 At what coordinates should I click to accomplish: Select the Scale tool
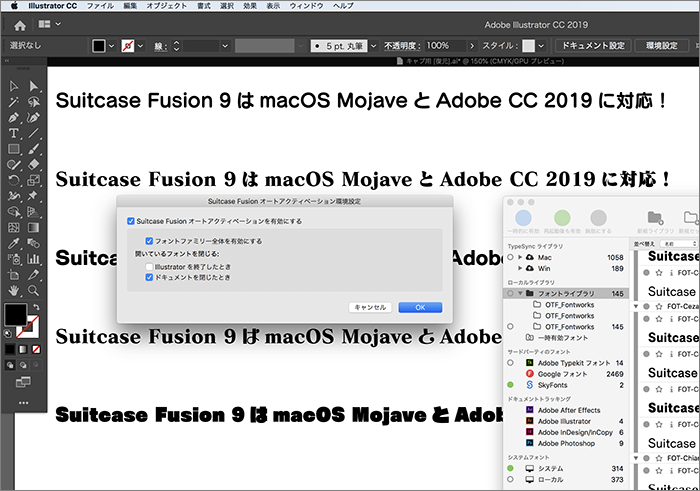[x=33, y=180]
